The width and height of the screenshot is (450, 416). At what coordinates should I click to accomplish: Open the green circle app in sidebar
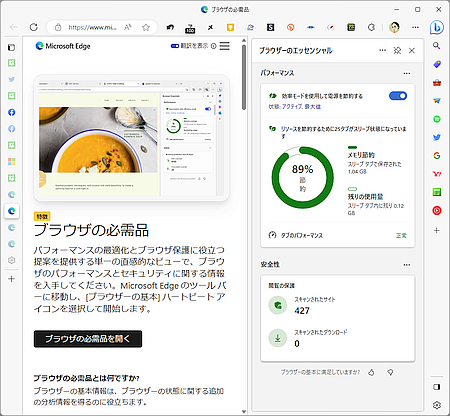pyautogui.click(x=437, y=119)
